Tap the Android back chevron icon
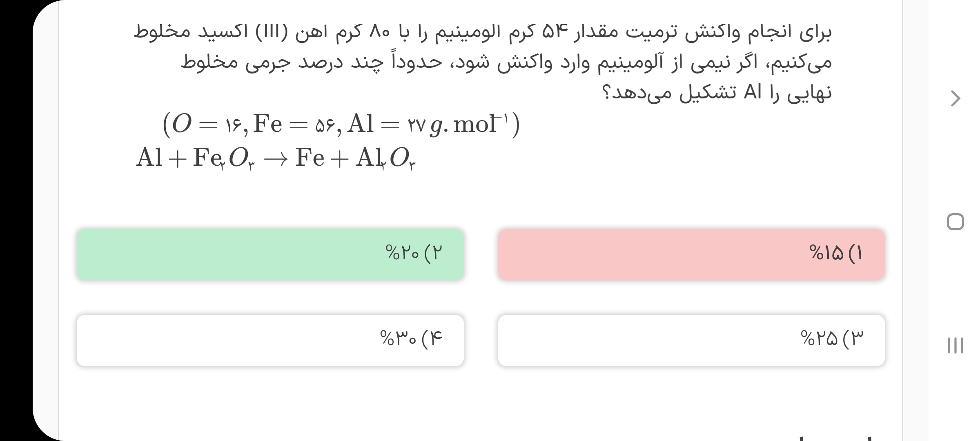Viewport: 980px width, 441px height. (955, 98)
